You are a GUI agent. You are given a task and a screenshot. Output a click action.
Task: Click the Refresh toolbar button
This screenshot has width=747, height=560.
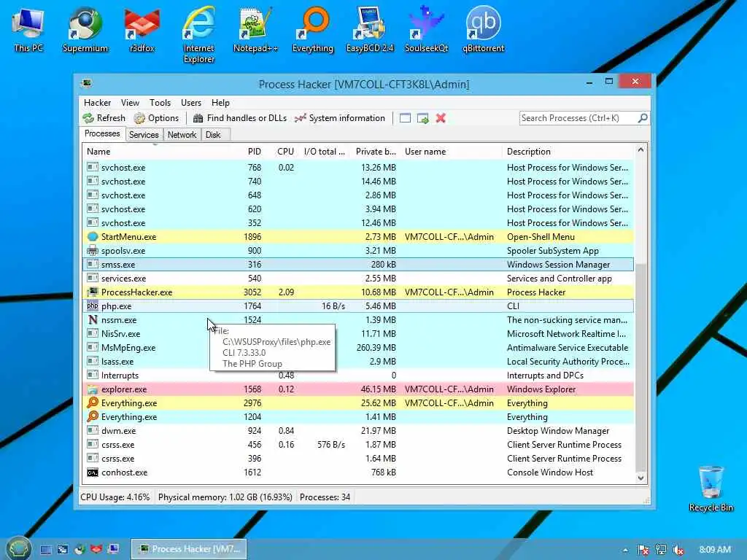pos(104,118)
